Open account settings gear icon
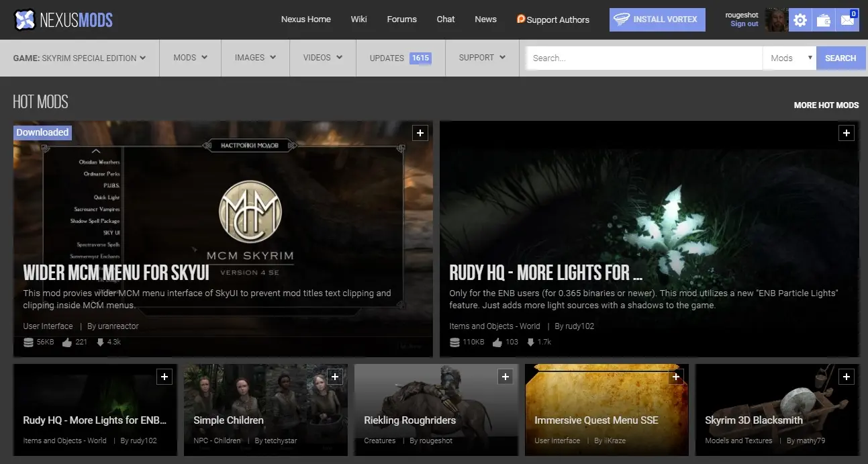868x464 pixels. point(800,20)
